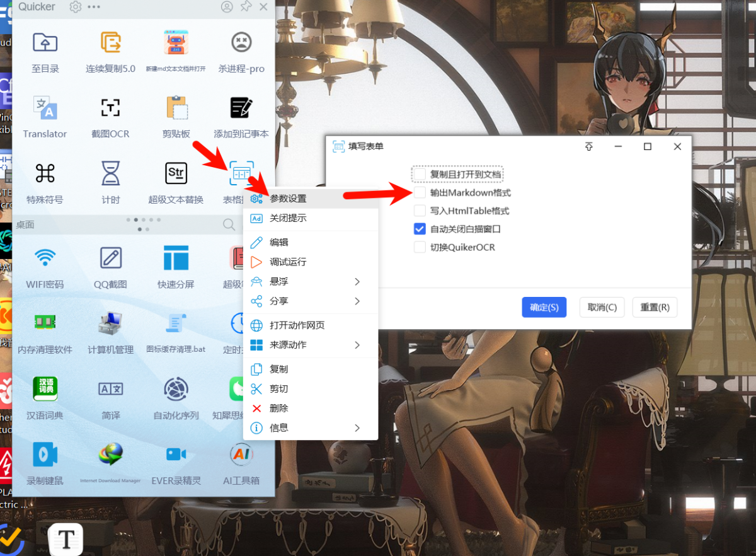The height and width of the screenshot is (556, 756).
Task: Maximize the 填写表单 window
Action: pyautogui.click(x=647, y=146)
